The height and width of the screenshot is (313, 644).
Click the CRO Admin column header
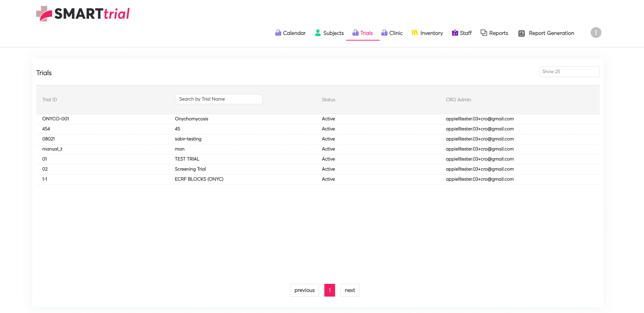click(x=458, y=100)
